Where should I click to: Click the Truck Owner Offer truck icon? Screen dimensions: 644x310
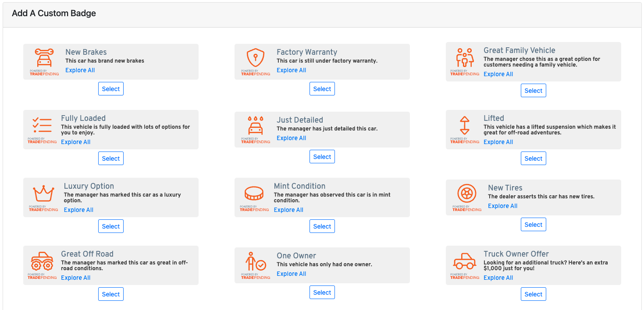point(464,261)
